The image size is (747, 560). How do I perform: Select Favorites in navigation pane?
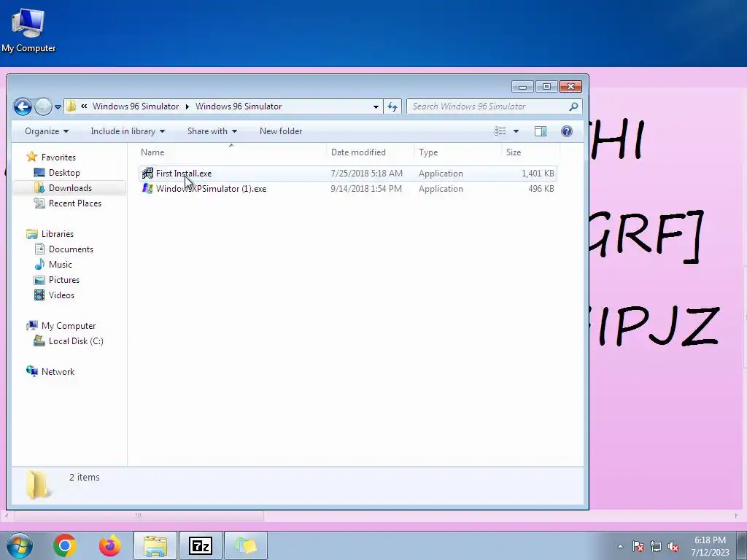[58, 157]
